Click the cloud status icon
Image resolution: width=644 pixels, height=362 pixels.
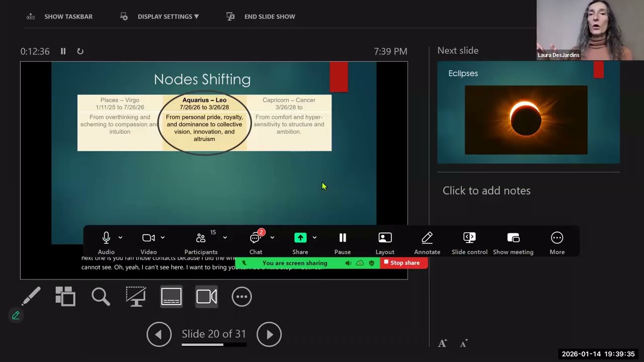360,263
